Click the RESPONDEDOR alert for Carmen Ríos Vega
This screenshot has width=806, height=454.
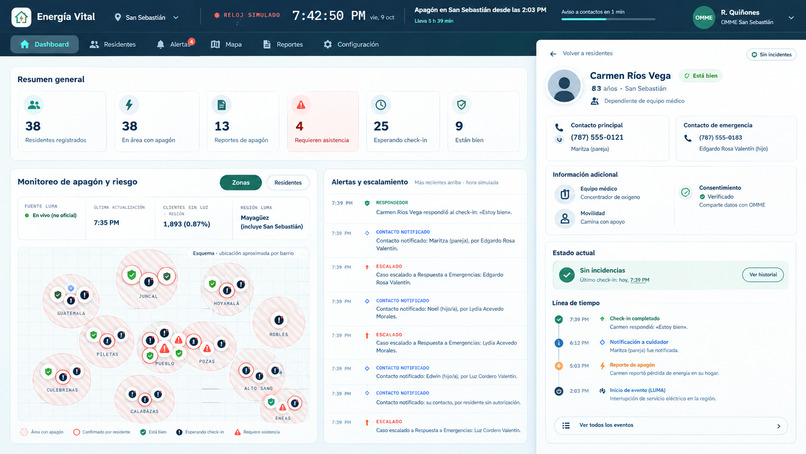click(425, 207)
